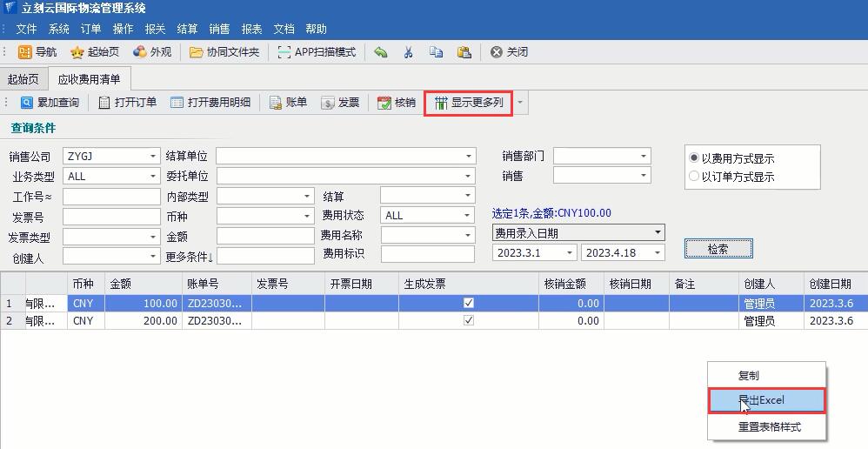Screen dimensions: 868x449
Task: Click the 发票号 input field
Action: [x=110, y=217]
